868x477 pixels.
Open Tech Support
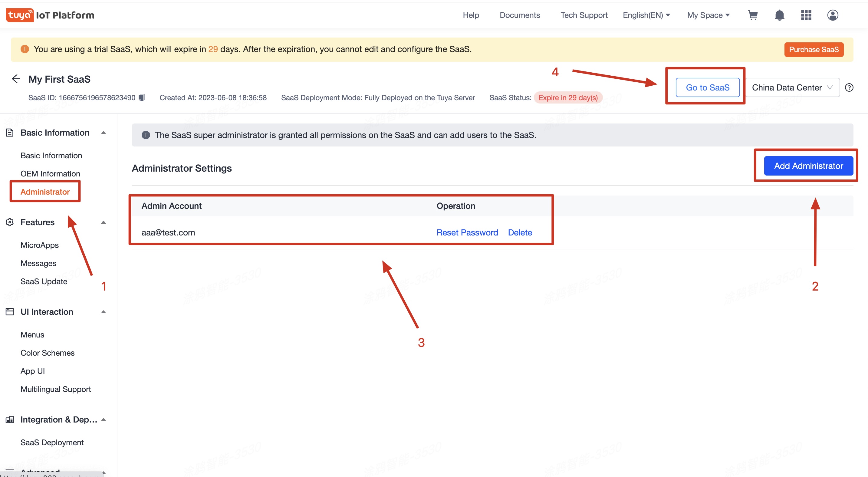point(584,15)
